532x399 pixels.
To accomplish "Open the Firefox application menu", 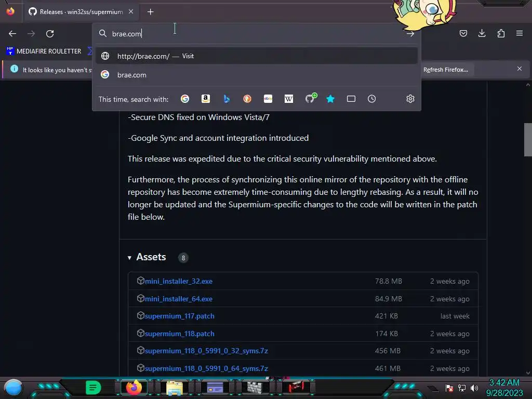I will tap(520, 33).
